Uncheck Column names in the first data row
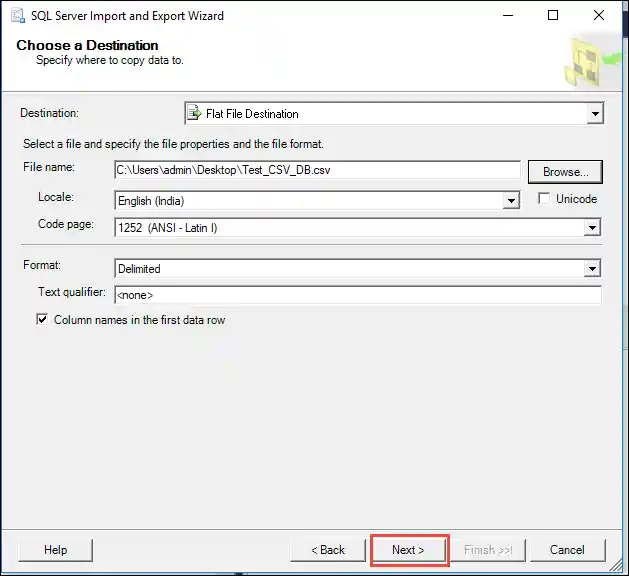The image size is (629, 576). pyautogui.click(x=42, y=320)
